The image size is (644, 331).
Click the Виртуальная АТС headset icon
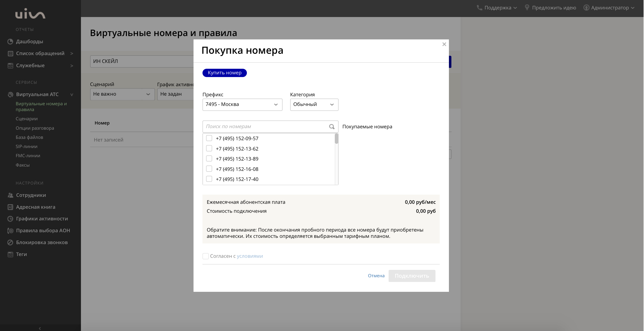pyautogui.click(x=10, y=95)
